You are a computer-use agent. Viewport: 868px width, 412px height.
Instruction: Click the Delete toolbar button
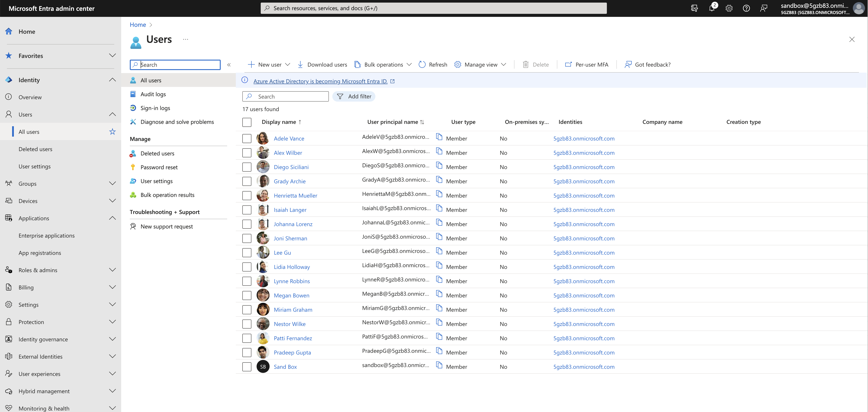pos(535,65)
